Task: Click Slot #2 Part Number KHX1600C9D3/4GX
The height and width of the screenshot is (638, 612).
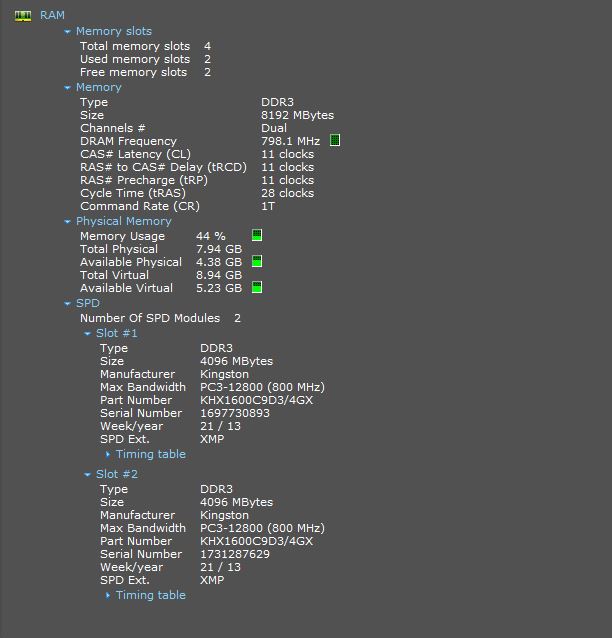Action: [x=257, y=542]
